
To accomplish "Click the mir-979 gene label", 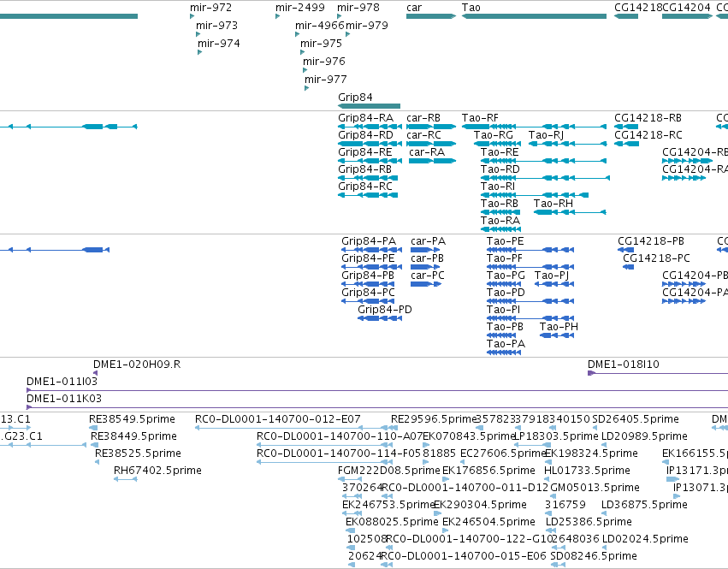I will [x=367, y=25].
